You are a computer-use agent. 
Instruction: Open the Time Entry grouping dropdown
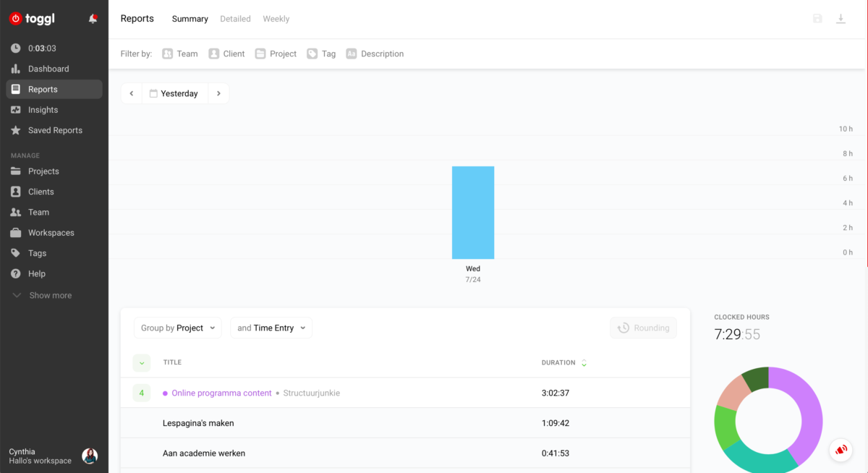[x=271, y=328]
